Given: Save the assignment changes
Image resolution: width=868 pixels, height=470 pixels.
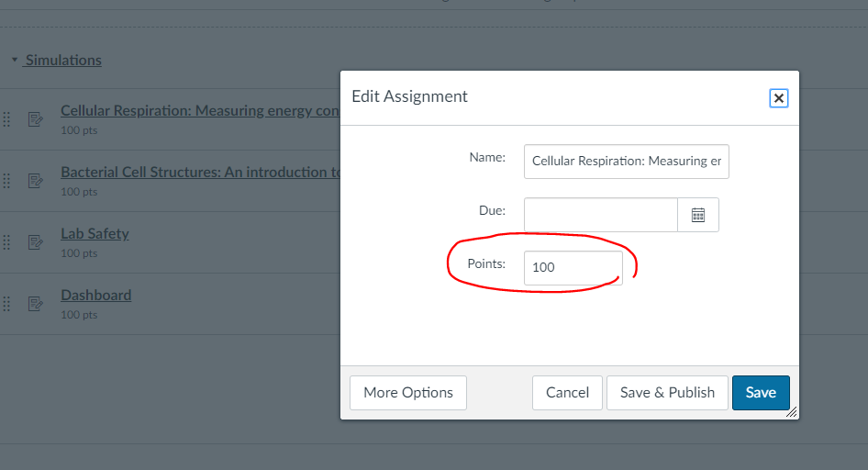Looking at the screenshot, I should coord(761,393).
